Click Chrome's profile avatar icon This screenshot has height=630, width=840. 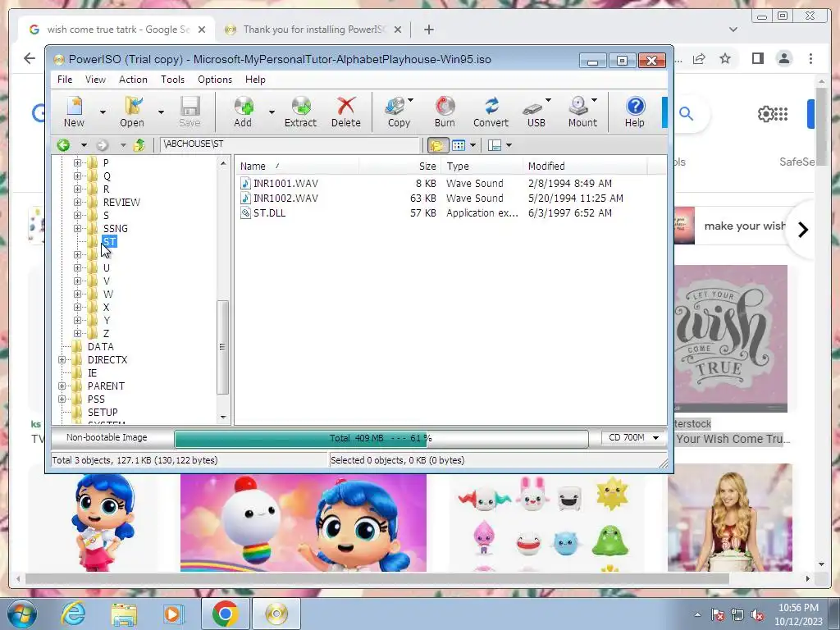pos(783,58)
